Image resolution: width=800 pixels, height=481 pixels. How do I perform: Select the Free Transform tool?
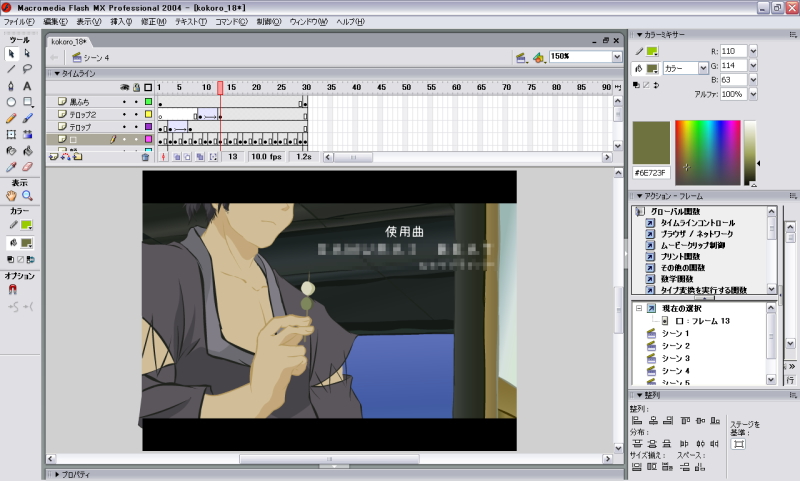11,135
